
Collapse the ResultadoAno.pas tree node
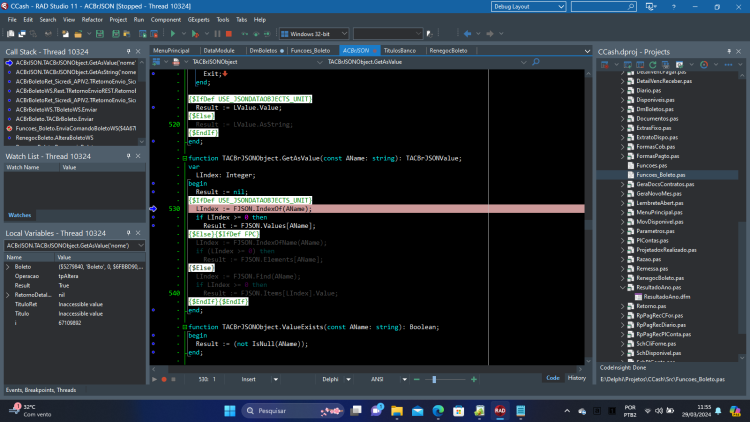click(623, 288)
